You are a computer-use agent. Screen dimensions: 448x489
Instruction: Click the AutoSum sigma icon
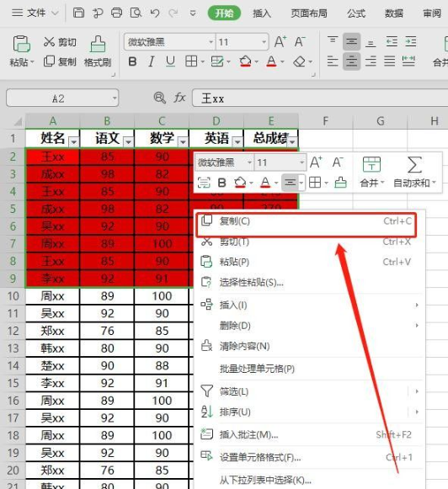[414, 165]
